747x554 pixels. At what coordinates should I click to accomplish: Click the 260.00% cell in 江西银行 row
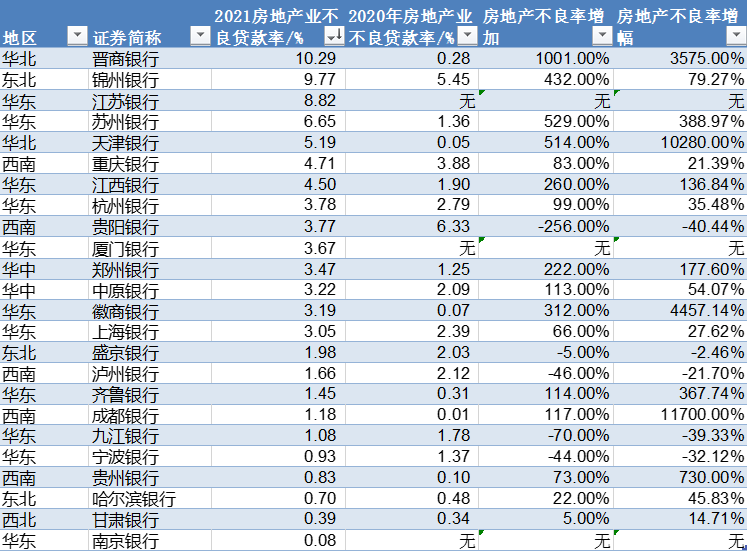[x=546, y=184]
